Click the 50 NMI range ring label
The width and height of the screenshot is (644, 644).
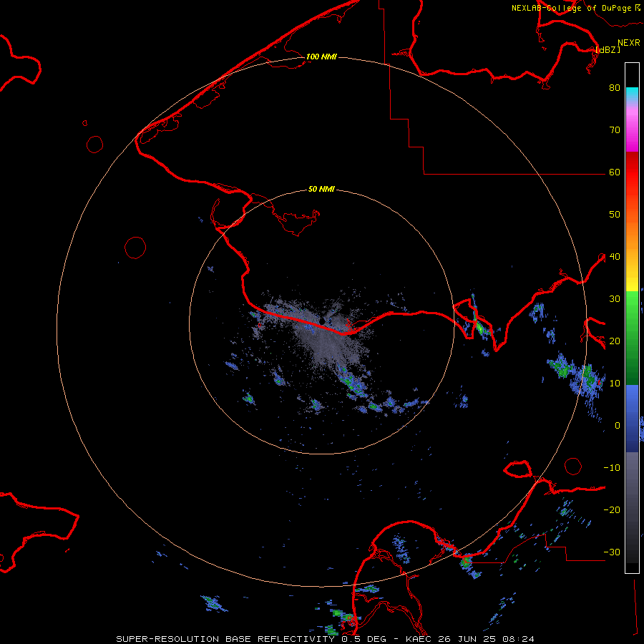click(x=321, y=190)
